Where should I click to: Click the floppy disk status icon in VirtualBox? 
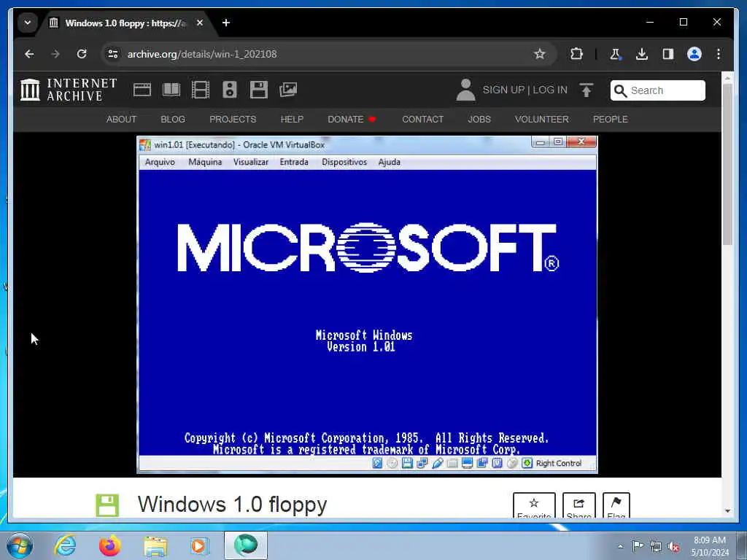tap(407, 463)
